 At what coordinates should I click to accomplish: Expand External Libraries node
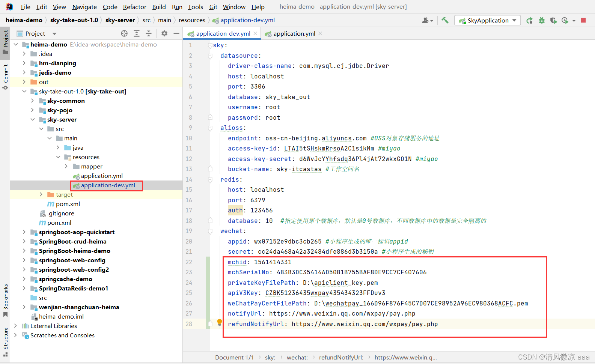click(x=15, y=326)
